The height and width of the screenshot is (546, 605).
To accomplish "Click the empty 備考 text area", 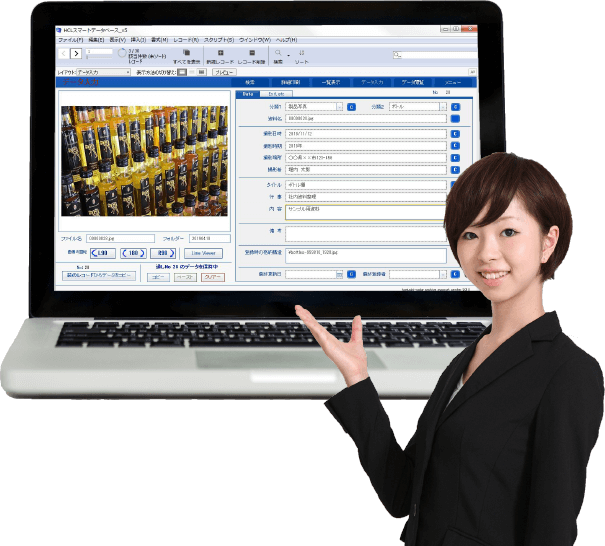I will click(366, 234).
